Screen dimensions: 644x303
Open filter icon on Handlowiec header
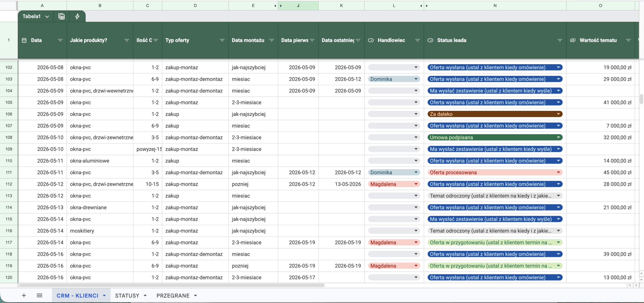(x=417, y=40)
